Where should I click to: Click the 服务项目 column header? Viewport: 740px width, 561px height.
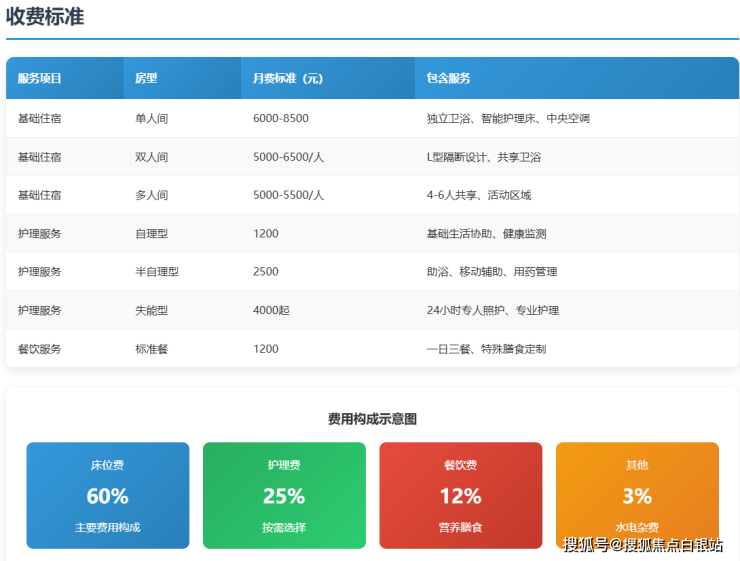(x=40, y=78)
